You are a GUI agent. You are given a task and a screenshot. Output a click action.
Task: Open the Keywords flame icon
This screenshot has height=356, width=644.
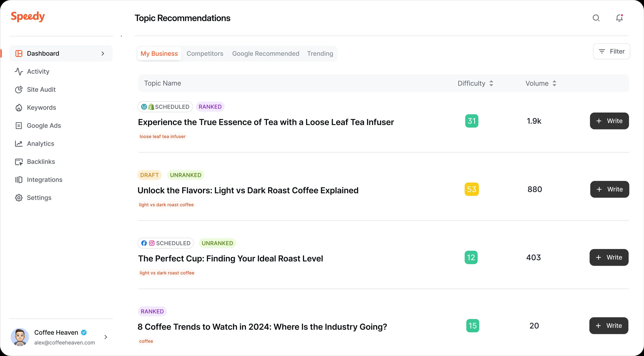coord(19,108)
